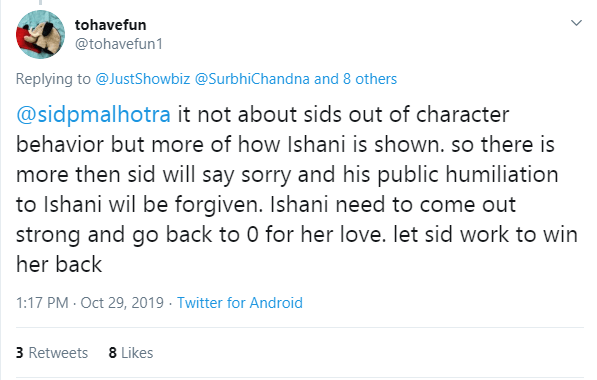Open the tweet options chevron menu

(576, 23)
